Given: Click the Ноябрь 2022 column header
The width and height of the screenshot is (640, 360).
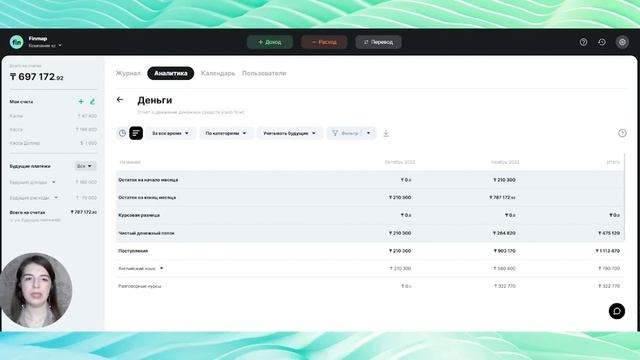Looking at the screenshot, I should [505, 162].
